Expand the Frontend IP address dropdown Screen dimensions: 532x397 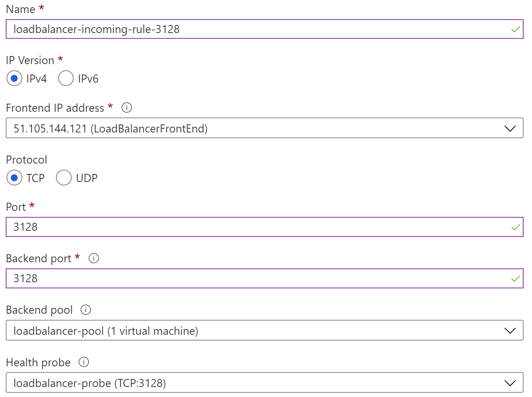click(x=509, y=128)
